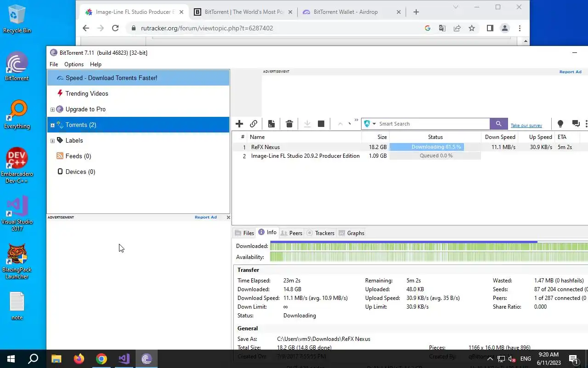This screenshot has width=588, height=368.
Task: Click the Remove Torrent trash icon
Action: click(x=289, y=124)
